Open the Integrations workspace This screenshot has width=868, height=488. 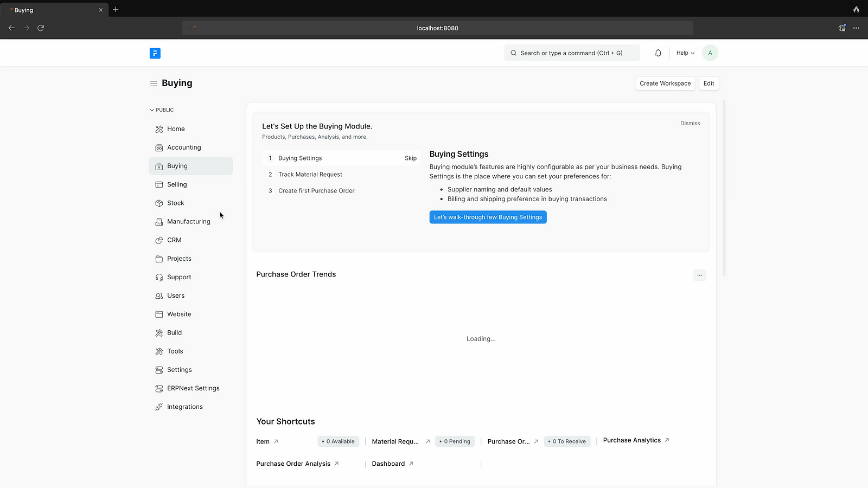184,407
